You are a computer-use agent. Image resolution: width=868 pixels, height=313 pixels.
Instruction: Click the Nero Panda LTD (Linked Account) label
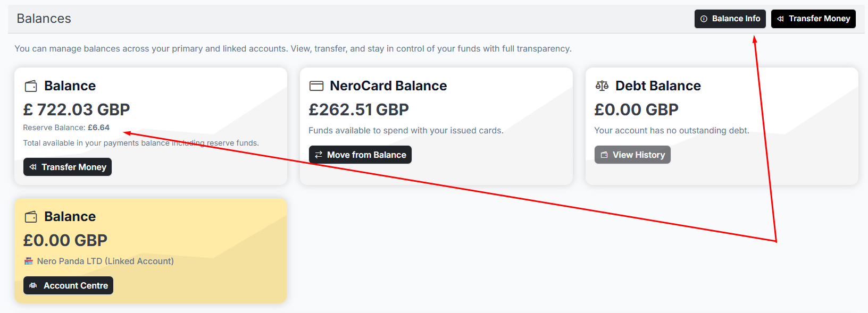click(x=105, y=261)
